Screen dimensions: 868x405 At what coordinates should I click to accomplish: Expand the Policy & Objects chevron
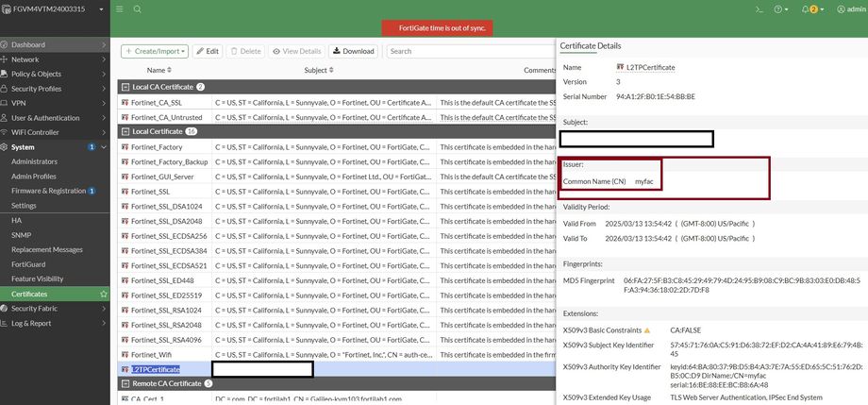[x=104, y=75]
